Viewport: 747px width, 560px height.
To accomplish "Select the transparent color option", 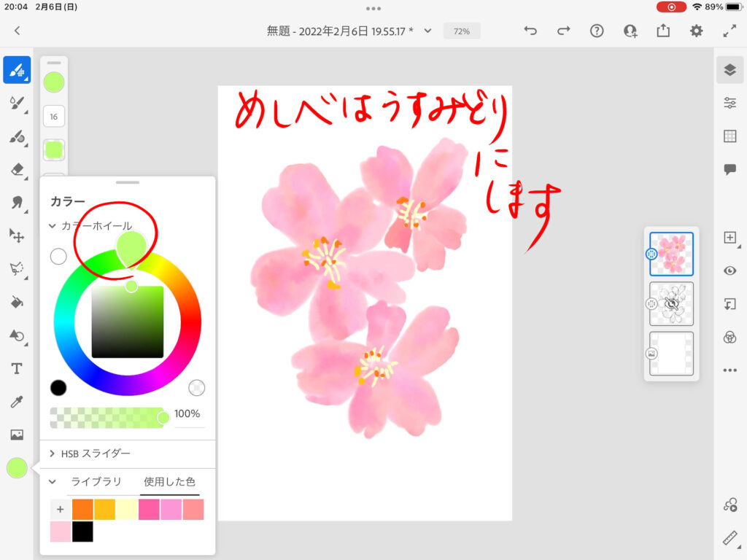I will [196, 387].
